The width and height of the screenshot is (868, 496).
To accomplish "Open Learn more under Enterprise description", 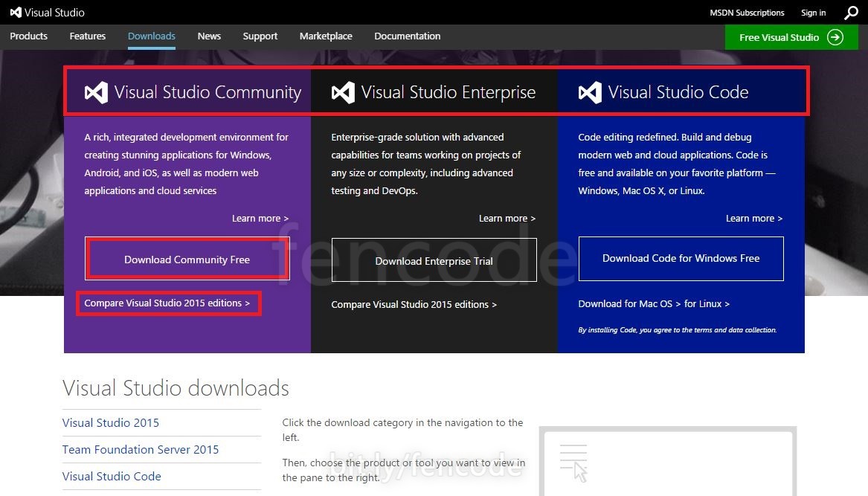I will (507, 218).
